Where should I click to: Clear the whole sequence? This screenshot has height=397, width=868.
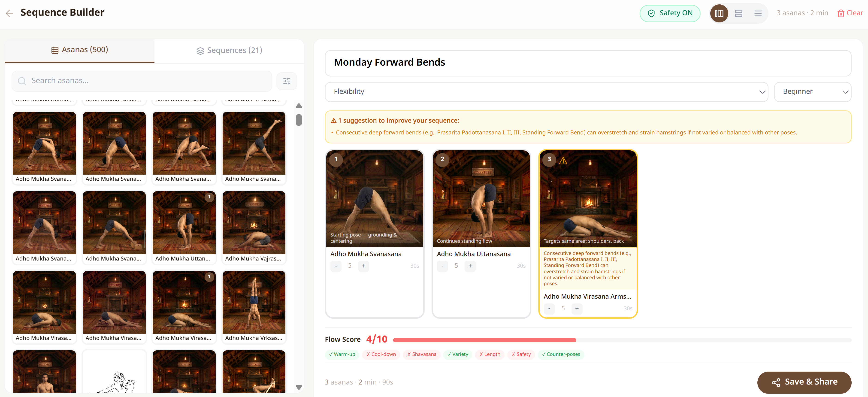850,13
